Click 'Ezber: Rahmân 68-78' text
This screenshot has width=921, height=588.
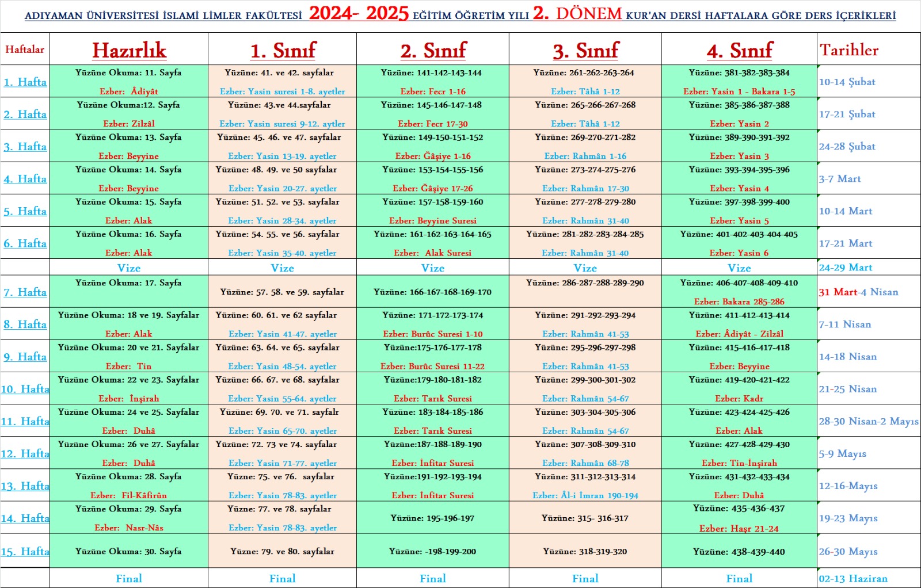[x=585, y=463]
